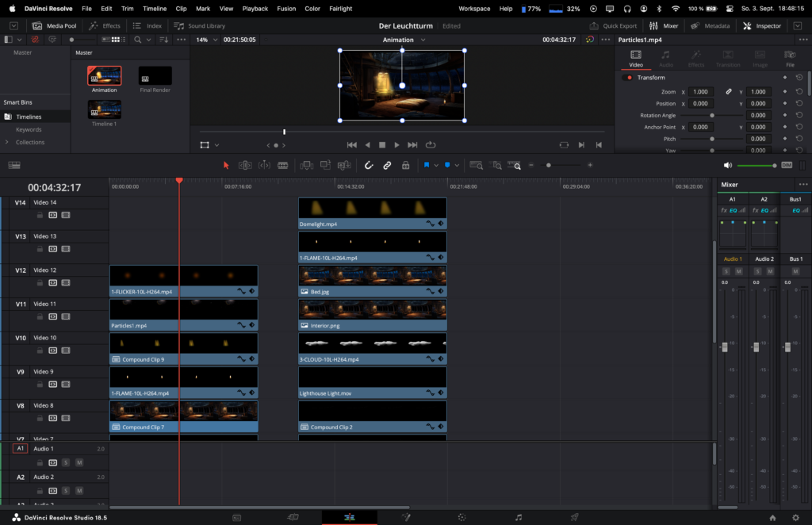
Task: Expand the Collections smart bin
Action: pos(6,143)
